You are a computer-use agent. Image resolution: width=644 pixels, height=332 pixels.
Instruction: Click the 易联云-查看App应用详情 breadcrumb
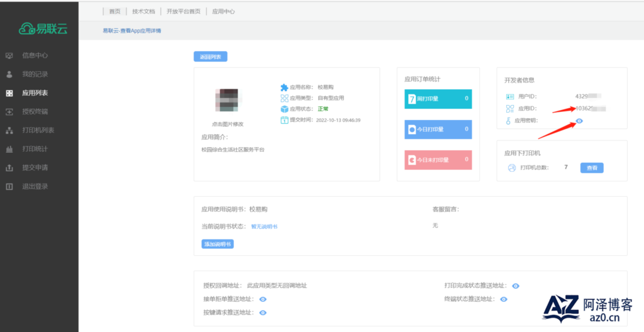132,30
